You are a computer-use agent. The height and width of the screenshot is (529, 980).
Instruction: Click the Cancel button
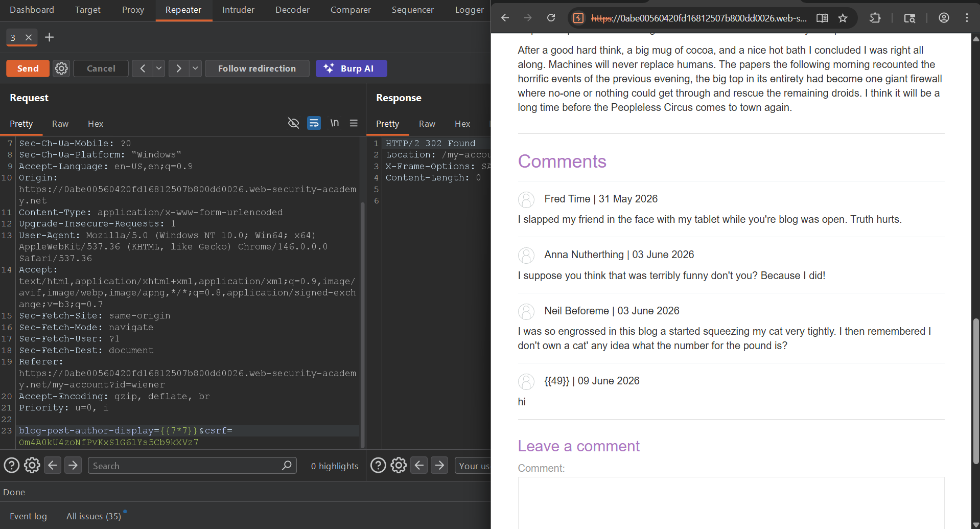pyautogui.click(x=101, y=68)
